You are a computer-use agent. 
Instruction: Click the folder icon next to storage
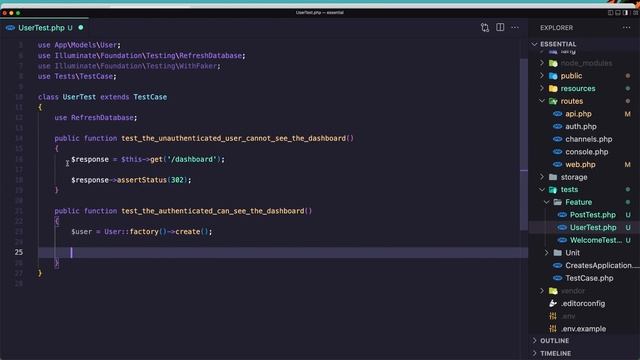coord(553,177)
